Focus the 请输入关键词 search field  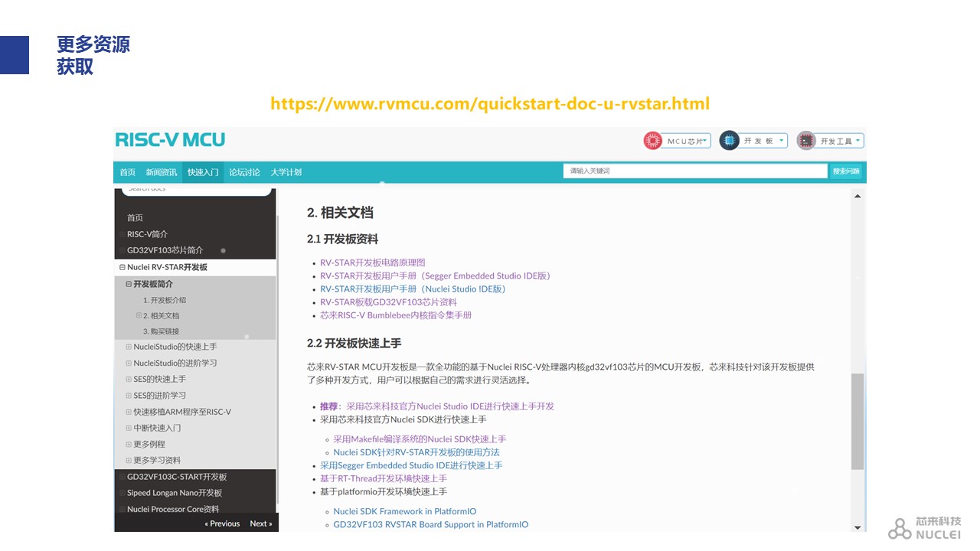[x=695, y=171]
